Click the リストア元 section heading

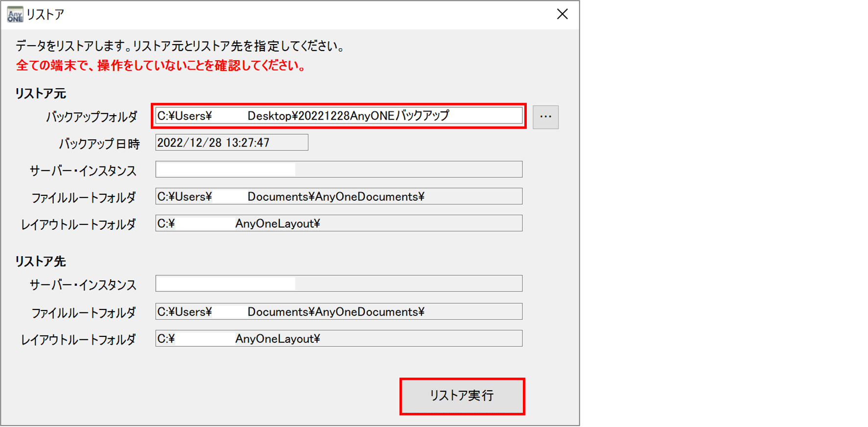[40, 93]
